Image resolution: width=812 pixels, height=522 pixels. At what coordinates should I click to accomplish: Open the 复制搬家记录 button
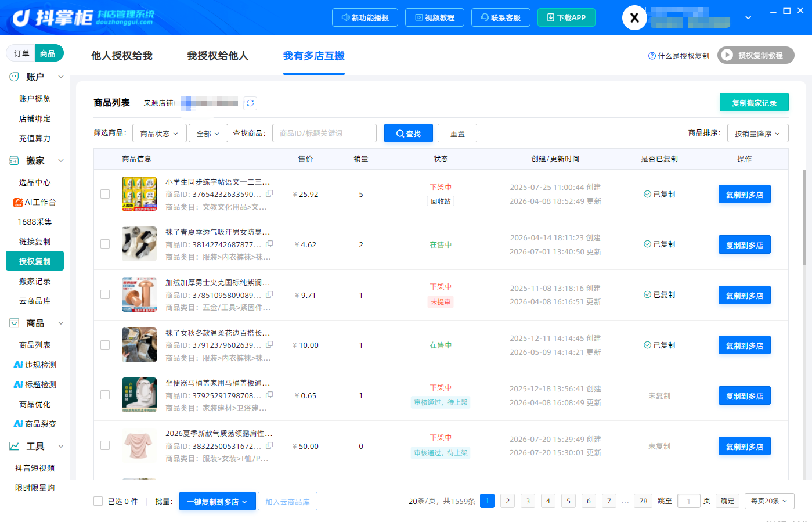[x=754, y=103]
